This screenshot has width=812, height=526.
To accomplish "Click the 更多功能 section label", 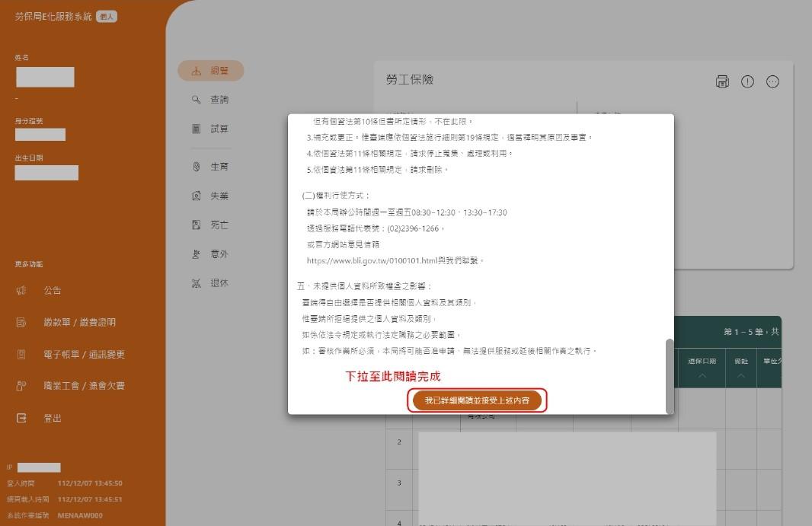I will coord(28,264).
